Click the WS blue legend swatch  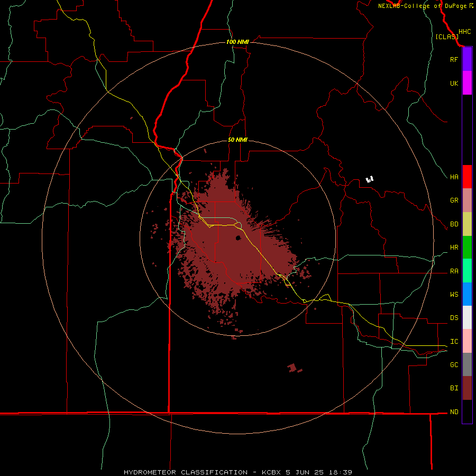pyautogui.click(x=467, y=294)
